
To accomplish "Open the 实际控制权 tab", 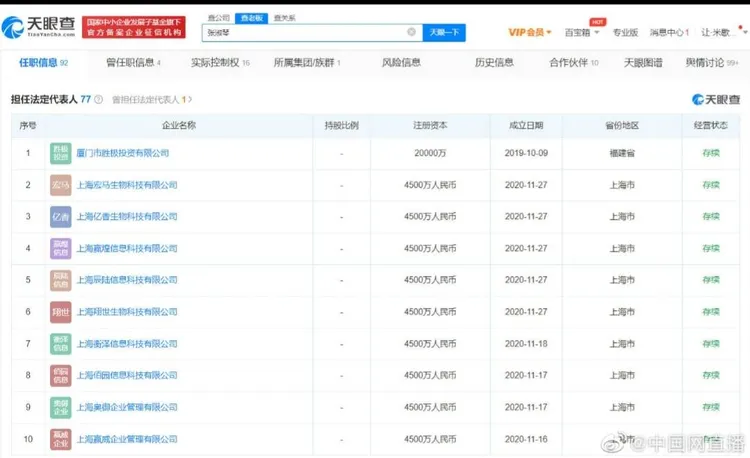I will pos(221,63).
